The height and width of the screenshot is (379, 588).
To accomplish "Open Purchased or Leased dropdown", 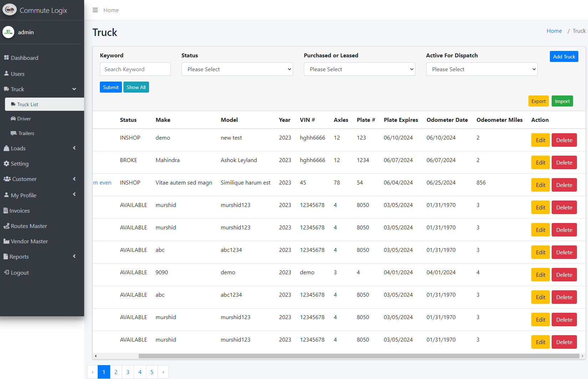I will pos(359,69).
